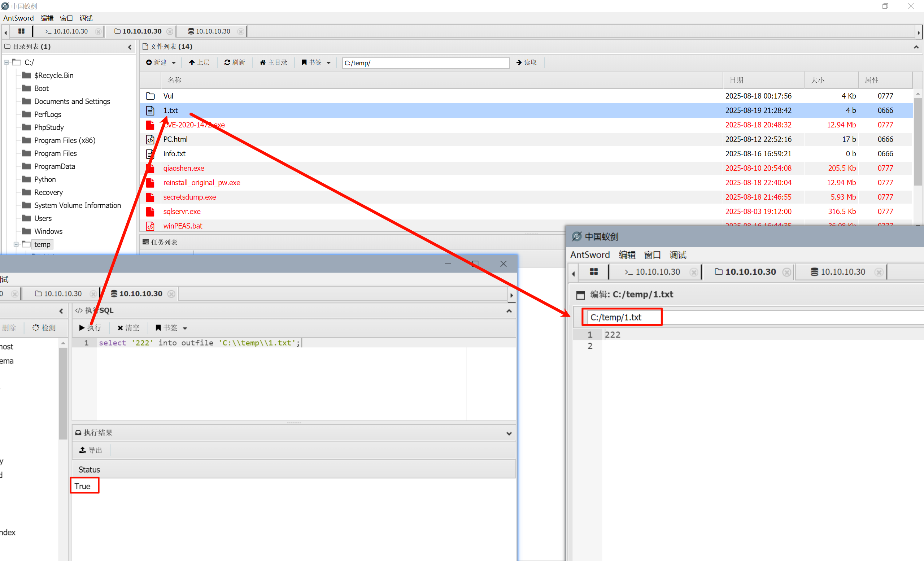924x561 pixels.
Task: Sort file list by 日期 column header
Action: pos(736,80)
